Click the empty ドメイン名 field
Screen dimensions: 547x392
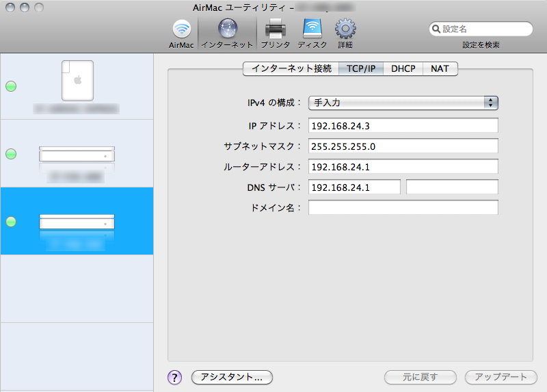coord(403,208)
